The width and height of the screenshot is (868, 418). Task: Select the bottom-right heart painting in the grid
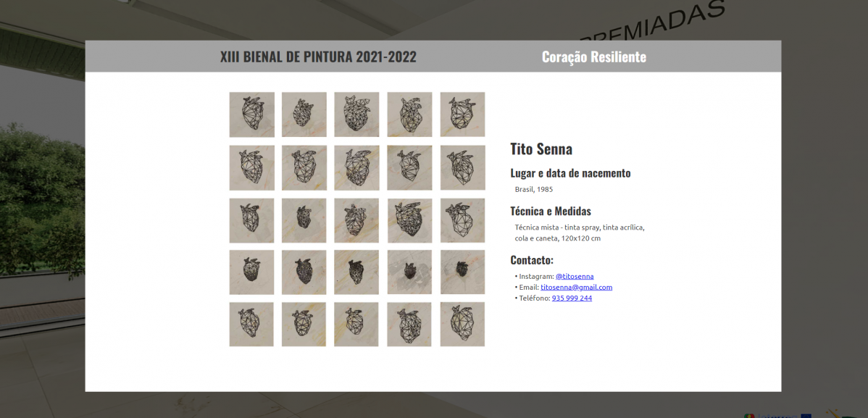[x=462, y=324]
